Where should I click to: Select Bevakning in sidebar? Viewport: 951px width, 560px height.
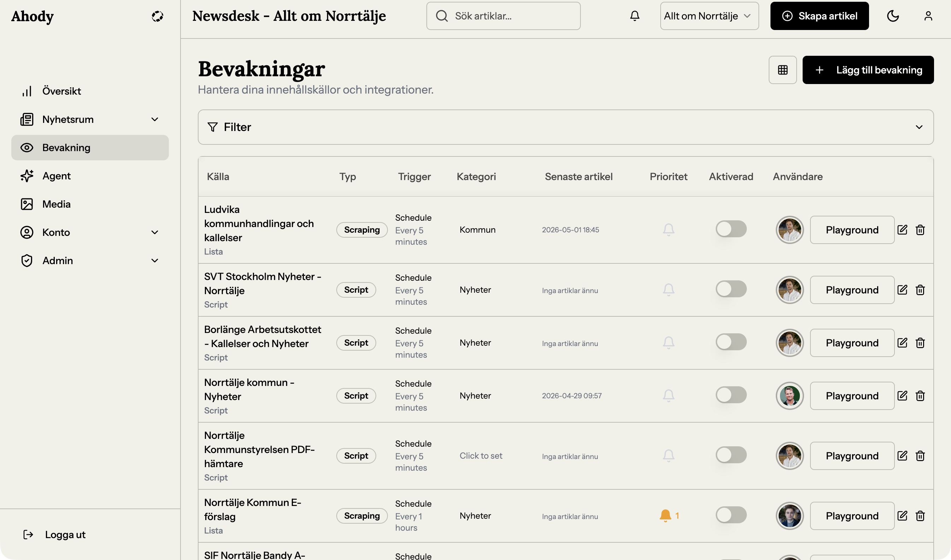90,148
